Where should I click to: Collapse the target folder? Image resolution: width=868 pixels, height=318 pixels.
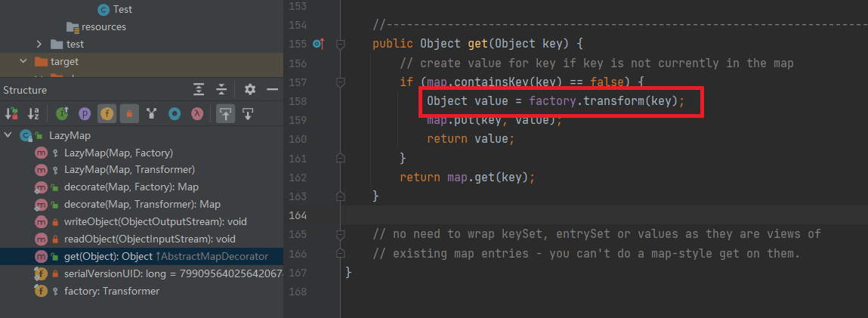click(x=23, y=61)
